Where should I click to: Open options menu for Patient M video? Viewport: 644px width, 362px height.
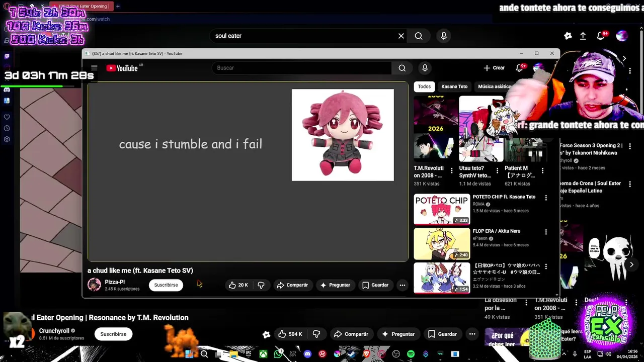coord(542,171)
